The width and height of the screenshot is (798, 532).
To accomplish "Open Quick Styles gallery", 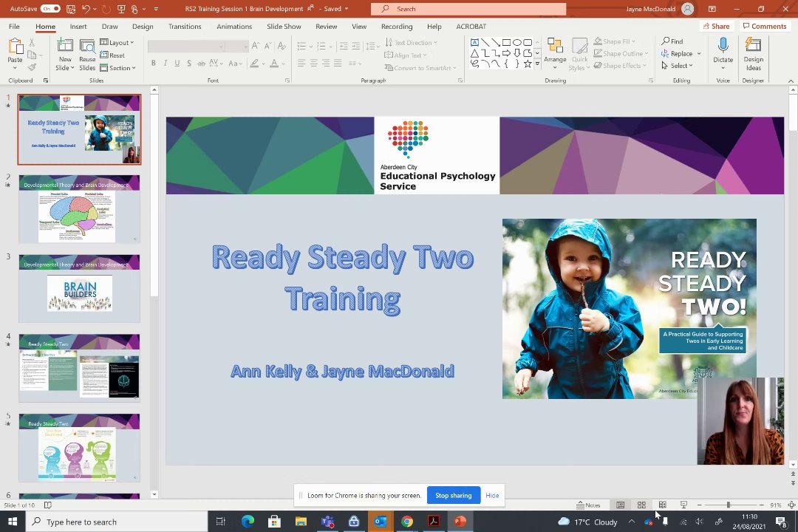I will 579,54.
